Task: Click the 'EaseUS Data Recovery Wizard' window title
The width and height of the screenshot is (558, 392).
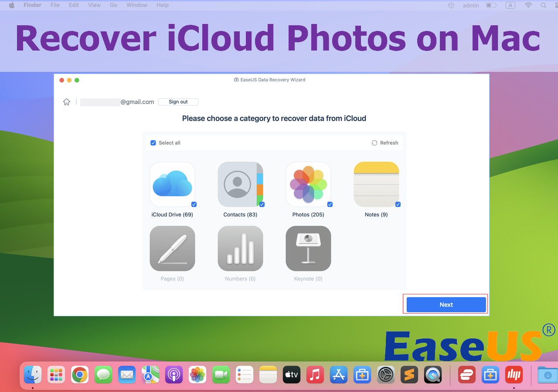Action: pyautogui.click(x=273, y=80)
